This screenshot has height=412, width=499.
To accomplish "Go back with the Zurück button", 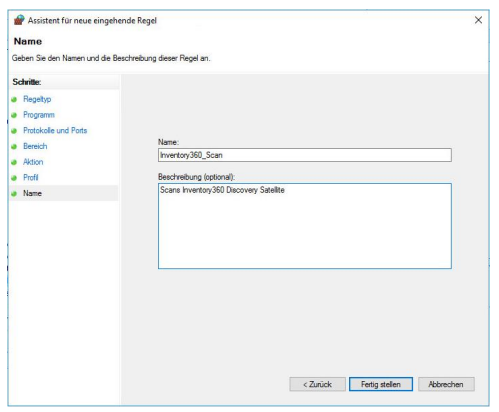I will point(317,384).
